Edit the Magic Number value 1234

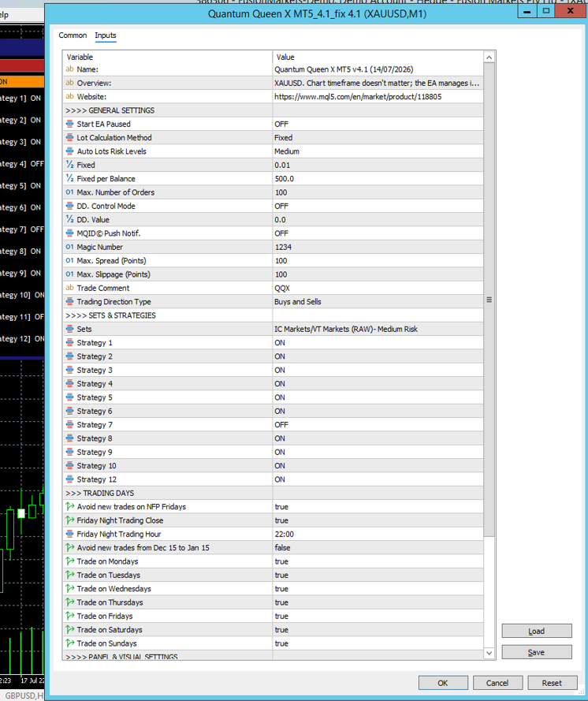coord(378,247)
